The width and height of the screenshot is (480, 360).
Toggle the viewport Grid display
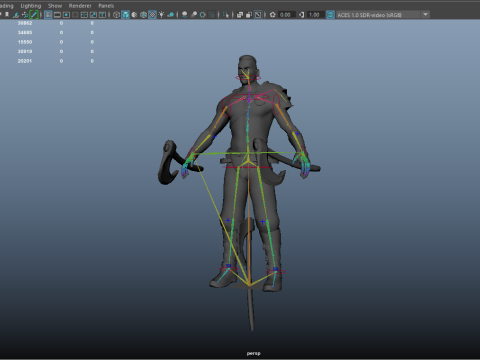[x=48, y=15]
